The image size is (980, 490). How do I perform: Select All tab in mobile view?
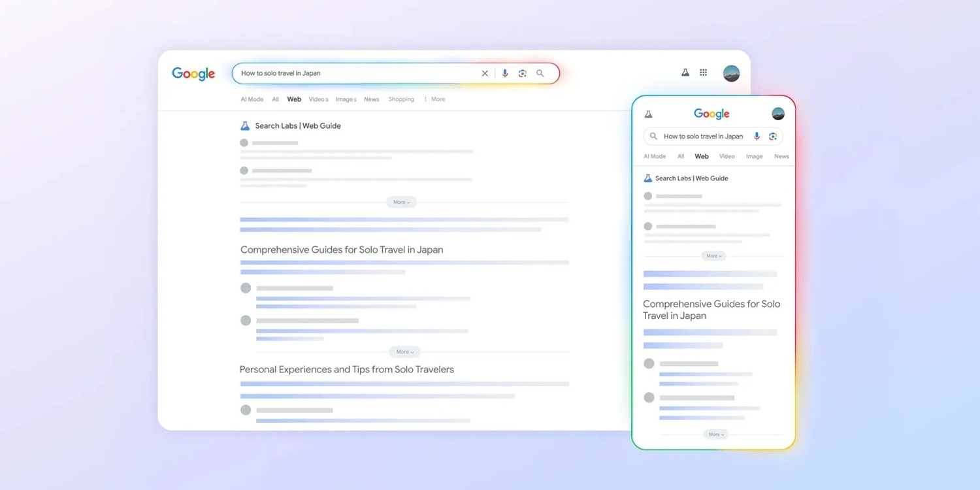coord(681,156)
